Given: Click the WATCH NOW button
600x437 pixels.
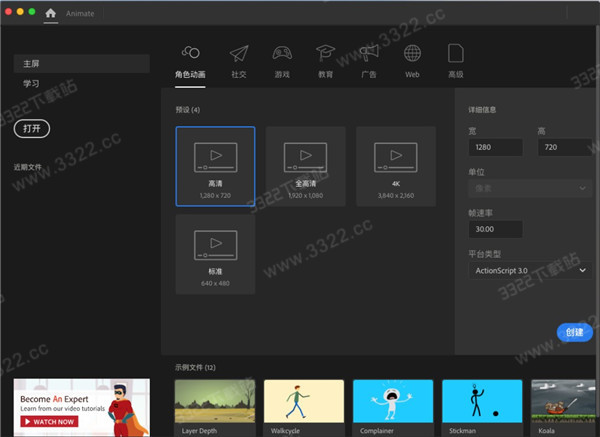Looking at the screenshot, I should pos(49,422).
